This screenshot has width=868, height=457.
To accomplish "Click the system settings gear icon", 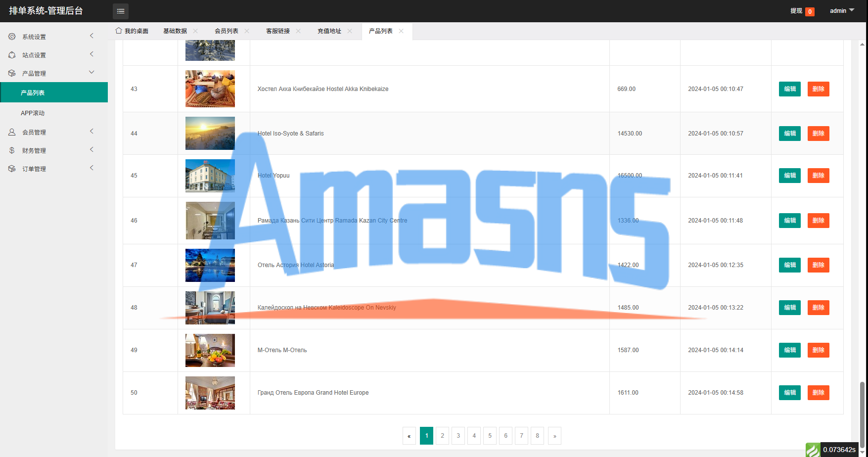I will (12, 37).
